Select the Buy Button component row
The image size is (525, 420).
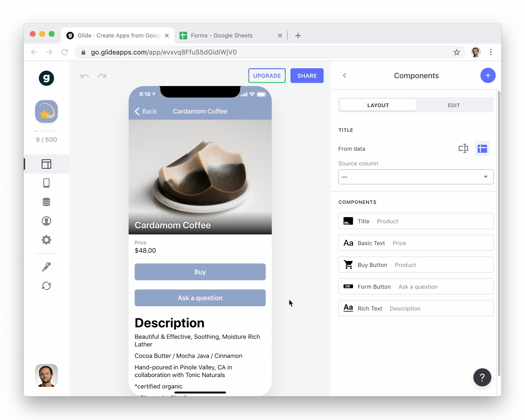click(416, 265)
